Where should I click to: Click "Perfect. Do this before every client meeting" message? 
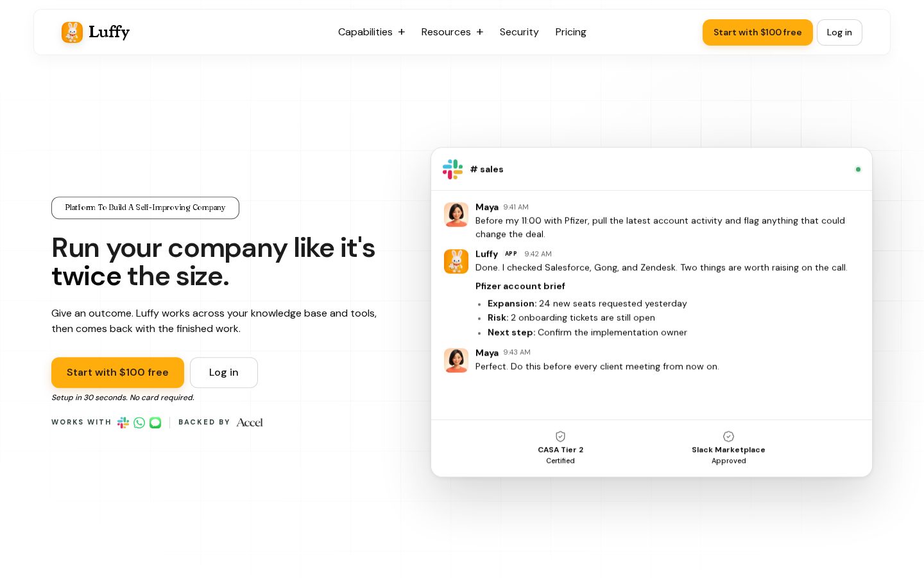(597, 367)
